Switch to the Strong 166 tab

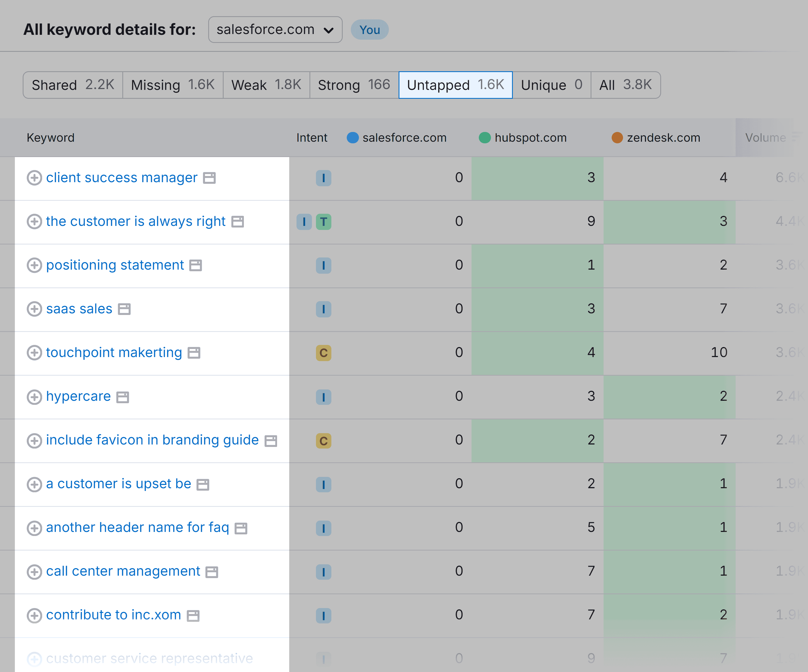354,85
